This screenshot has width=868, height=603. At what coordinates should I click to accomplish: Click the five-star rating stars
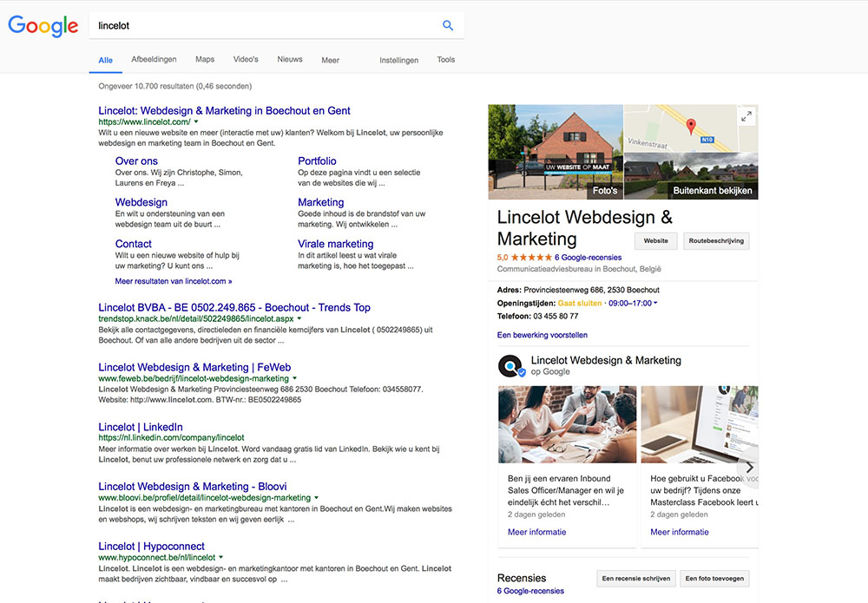click(x=531, y=257)
